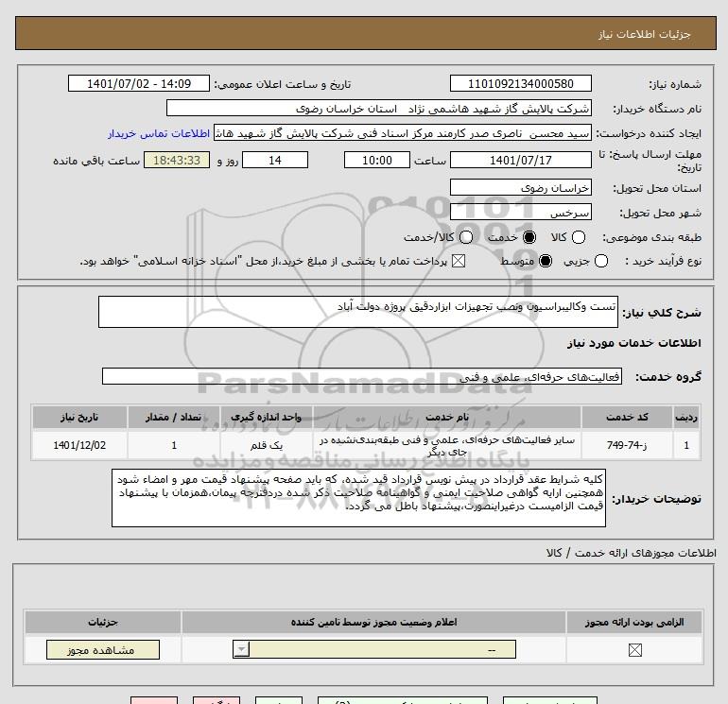Open the اطلاعات تماس خریدار link

coord(159,133)
